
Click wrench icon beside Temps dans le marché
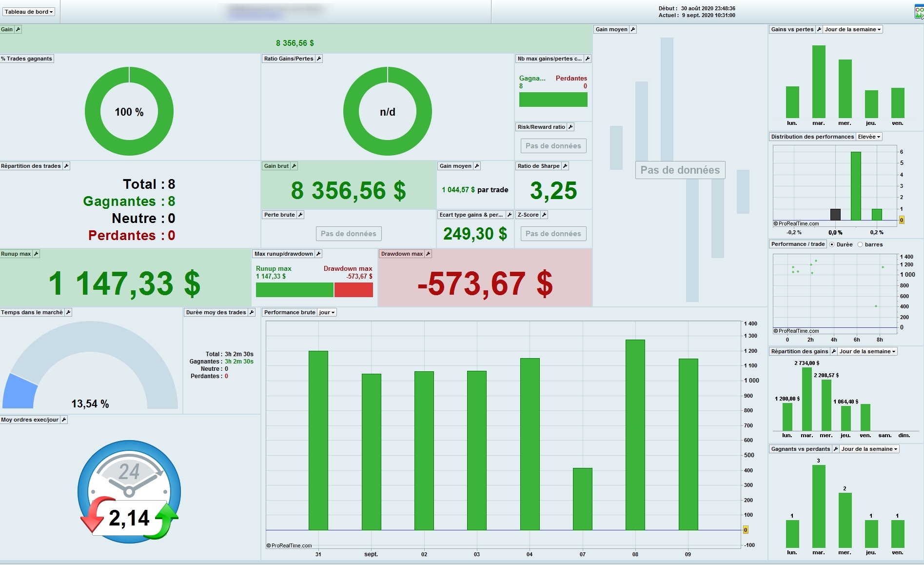(x=68, y=312)
